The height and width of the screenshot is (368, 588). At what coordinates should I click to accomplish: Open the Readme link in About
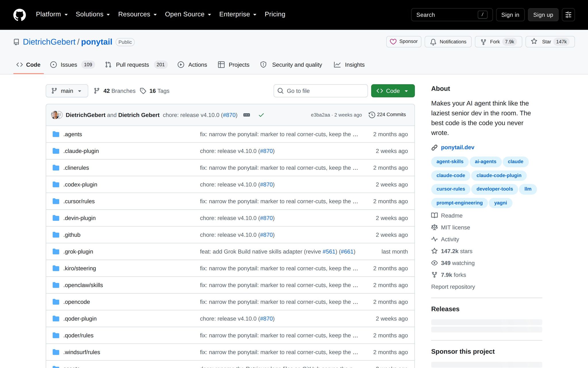click(x=447, y=216)
